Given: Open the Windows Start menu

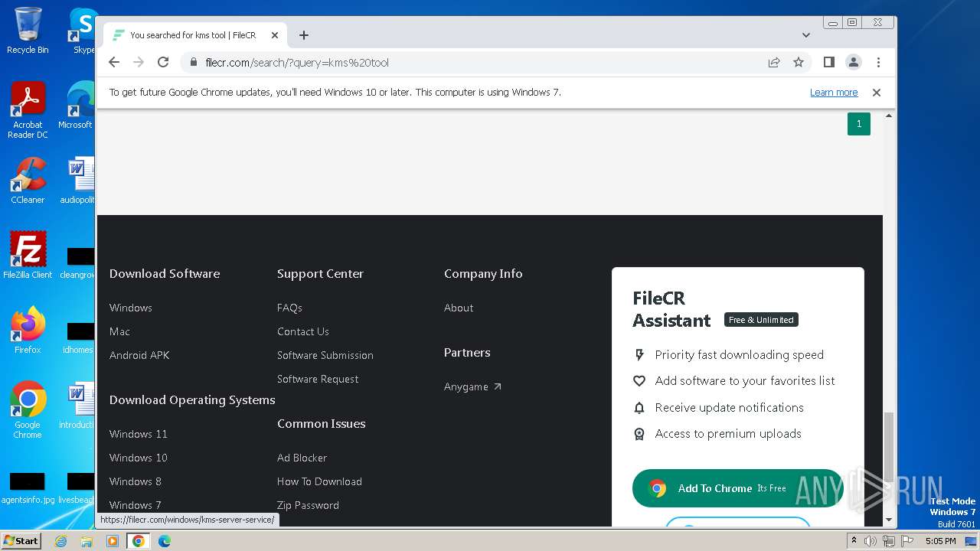Looking at the screenshot, I should pyautogui.click(x=21, y=540).
